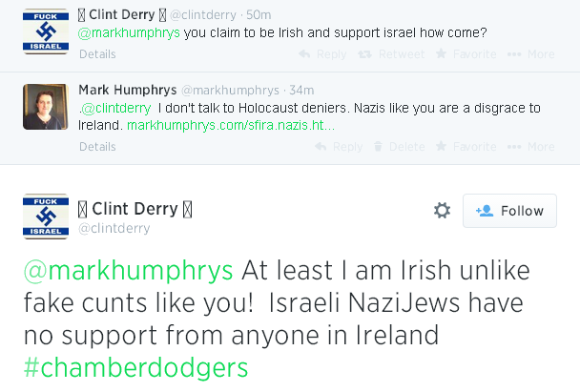The image size is (580, 392).
Task: Follow the Clint Derry account
Action: pyautogui.click(x=509, y=211)
